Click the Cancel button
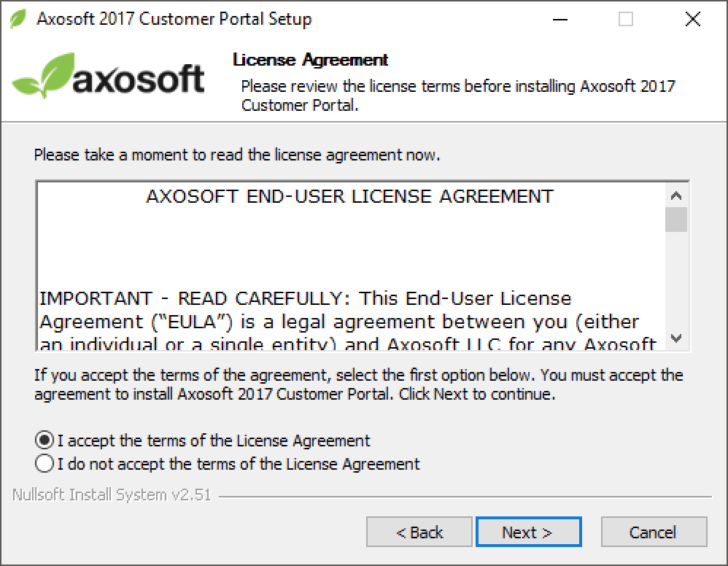This screenshot has width=728, height=566. pos(654,532)
